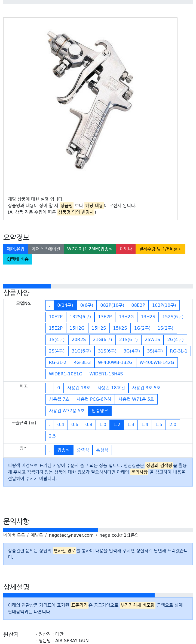
Task: Select model 082P(10구)
Action: tap(112, 305)
